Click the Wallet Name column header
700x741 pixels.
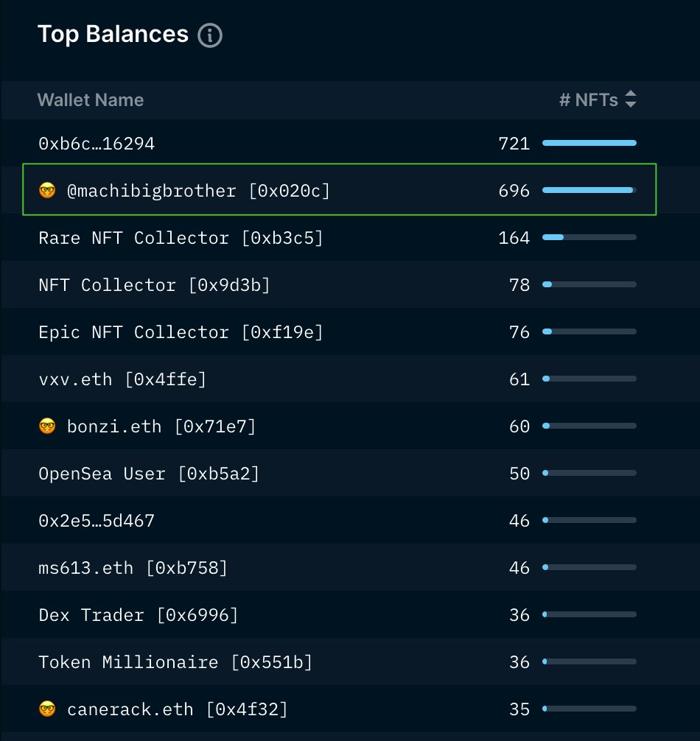coord(91,100)
